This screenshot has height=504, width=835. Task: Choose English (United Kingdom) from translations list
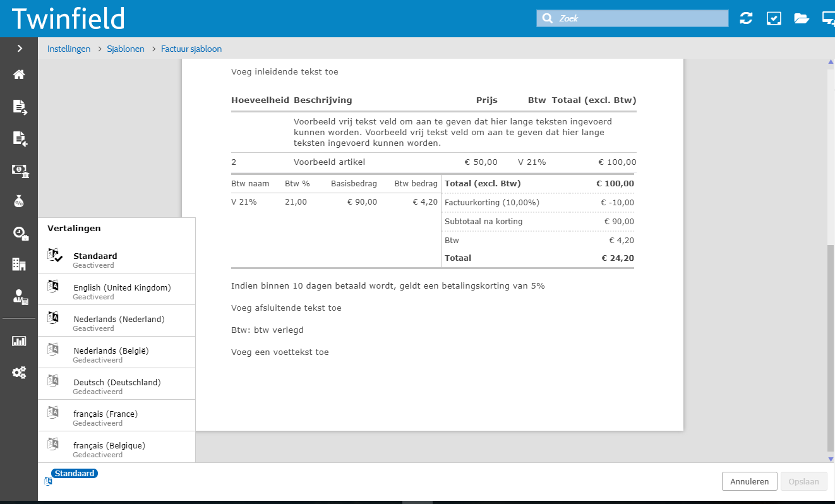pyautogui.click(x=122, y=288)
